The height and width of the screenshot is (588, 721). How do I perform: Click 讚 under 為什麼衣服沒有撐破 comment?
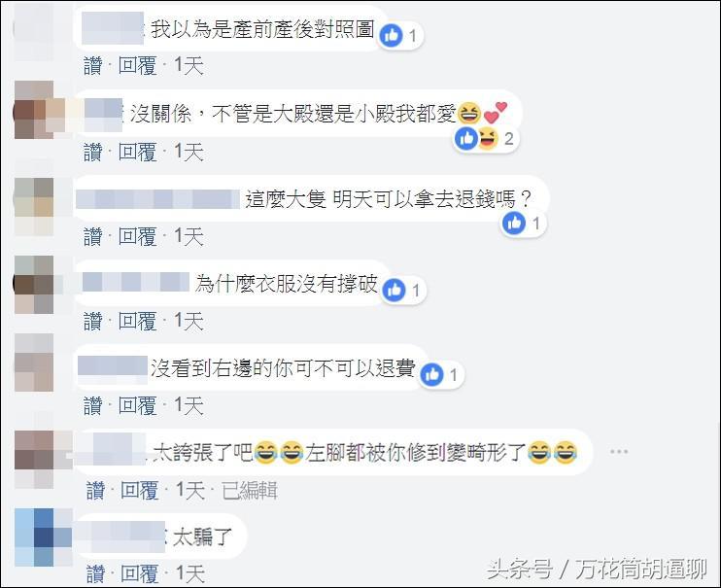93,321
